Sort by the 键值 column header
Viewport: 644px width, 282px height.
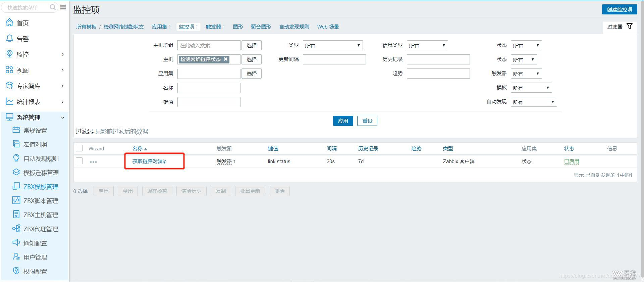(x=273, y=148)
